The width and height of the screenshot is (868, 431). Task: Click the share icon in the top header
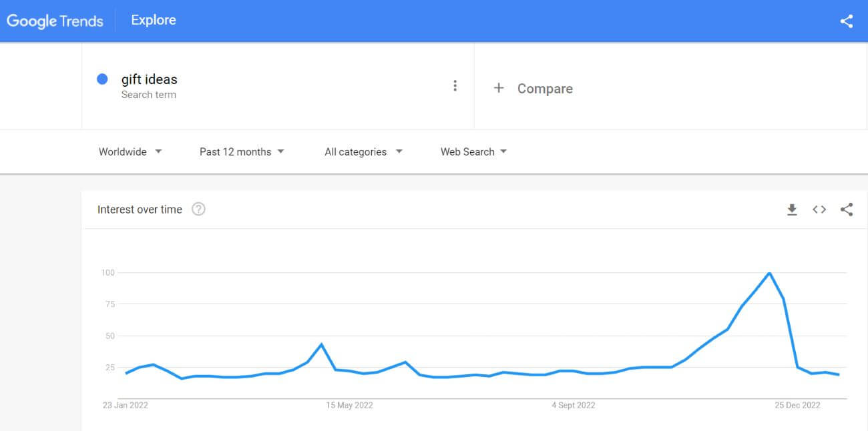point(846,21)
